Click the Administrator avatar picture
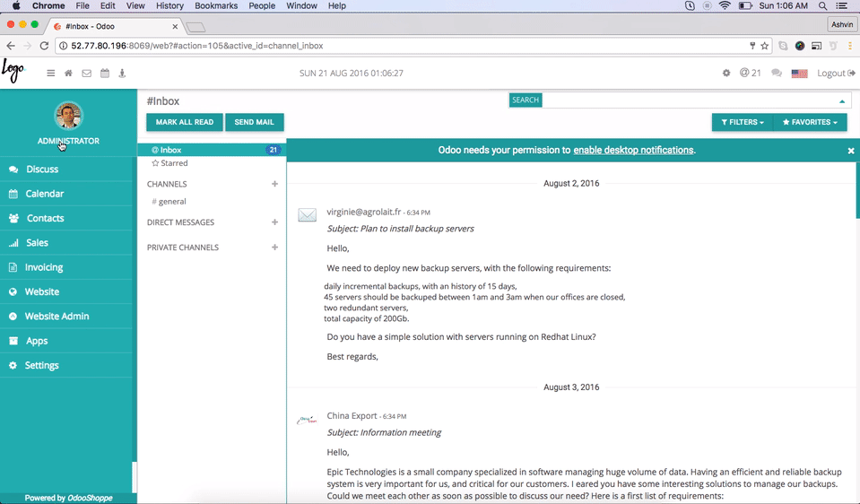The height and width of the screenshot is (504, 860). 68,116
